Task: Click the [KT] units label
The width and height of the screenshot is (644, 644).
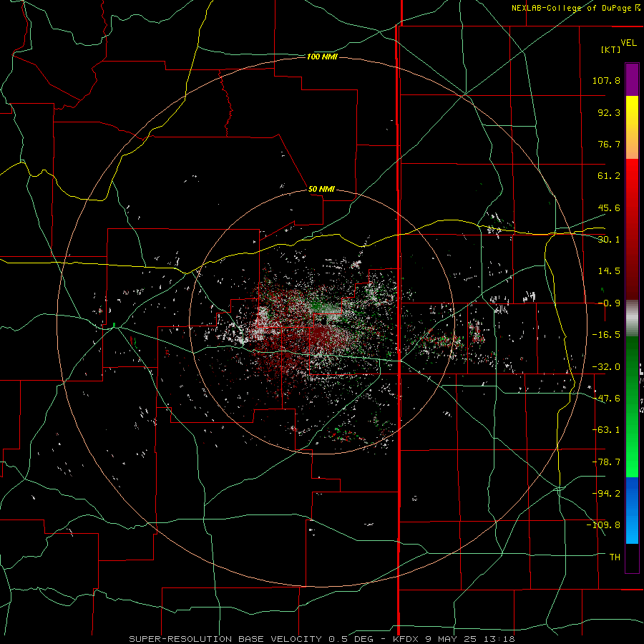Action: (611, 49)
